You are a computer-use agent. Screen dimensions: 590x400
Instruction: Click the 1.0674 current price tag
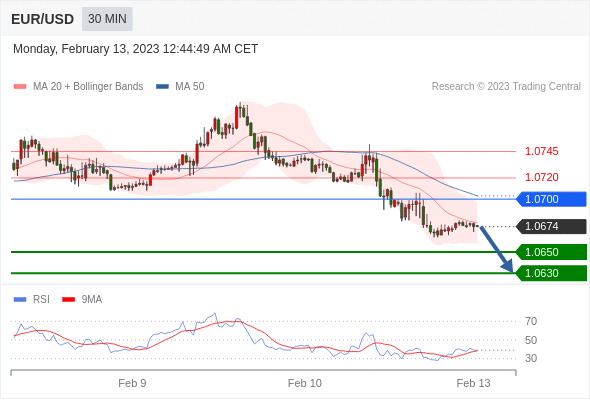(551, 227)
